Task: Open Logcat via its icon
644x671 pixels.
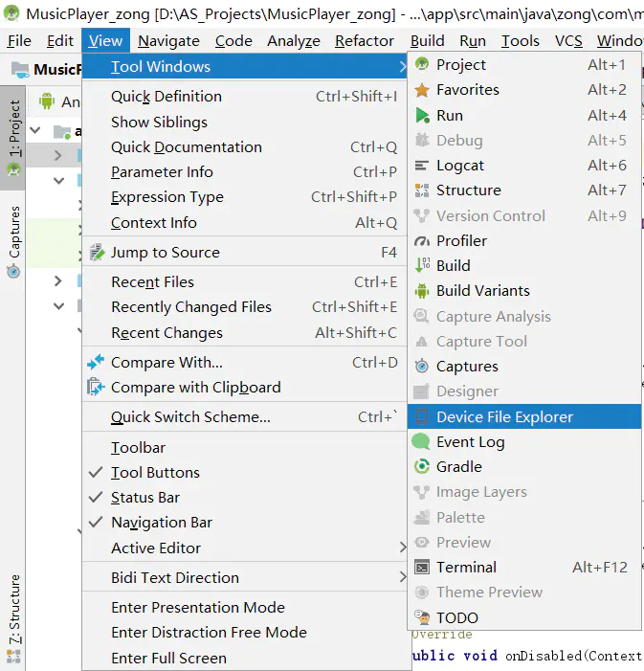Action: [x=422, y=166]
